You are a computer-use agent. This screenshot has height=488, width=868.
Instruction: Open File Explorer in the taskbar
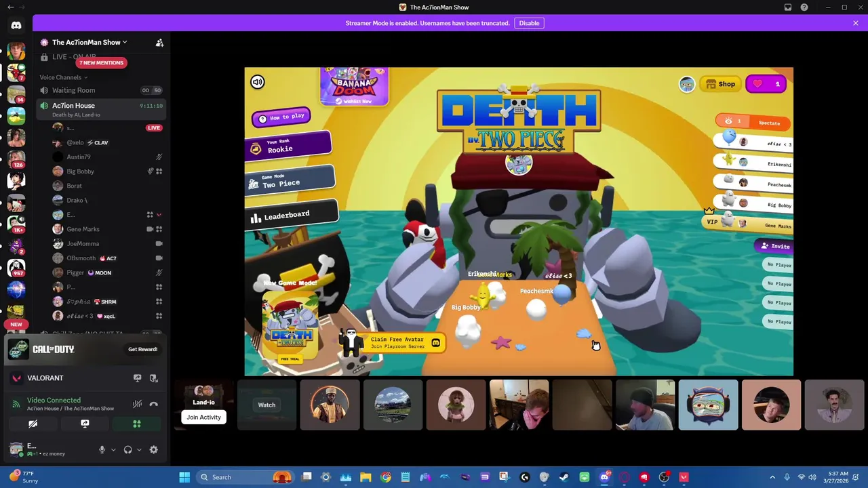pos(366,477)
